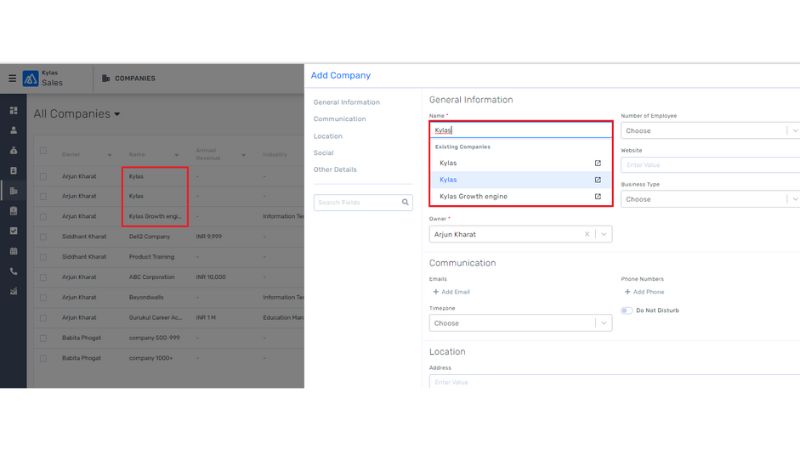Open the reports chart icon in sidebar
The width and height of the screenshot is (800, 450).
(13, 292)
